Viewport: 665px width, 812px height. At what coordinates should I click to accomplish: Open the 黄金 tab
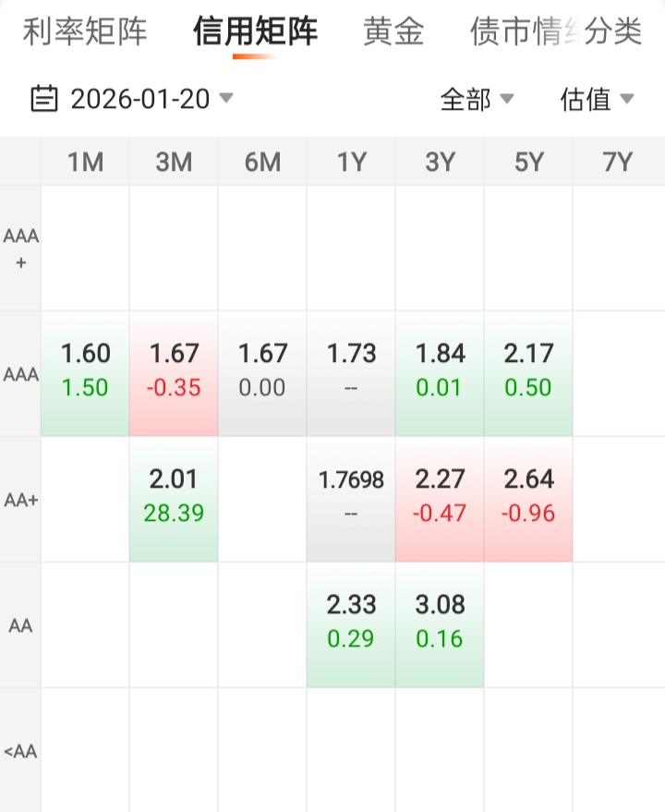click(x=393, y=31)
